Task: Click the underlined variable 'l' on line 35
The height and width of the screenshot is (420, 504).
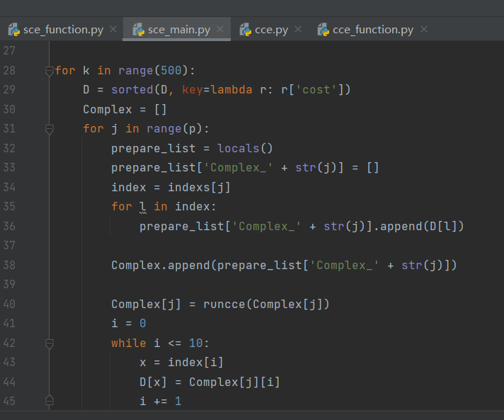Action: point(143,207)
